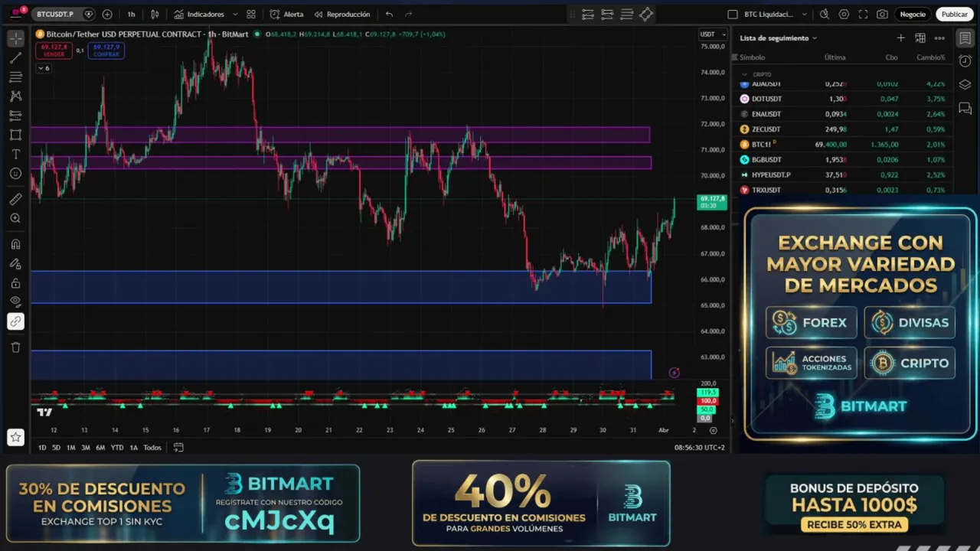Image resolution: width=980 pixels, height=551 pixels.
Task: Open the alarm clock alerts panel in right sidebar
Action: tap(965, 61)
